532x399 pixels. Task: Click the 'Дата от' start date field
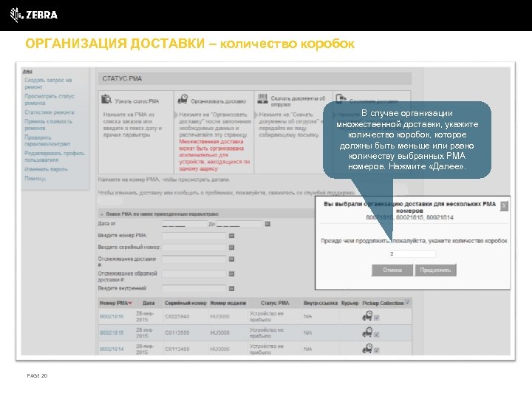pos(185,224)
